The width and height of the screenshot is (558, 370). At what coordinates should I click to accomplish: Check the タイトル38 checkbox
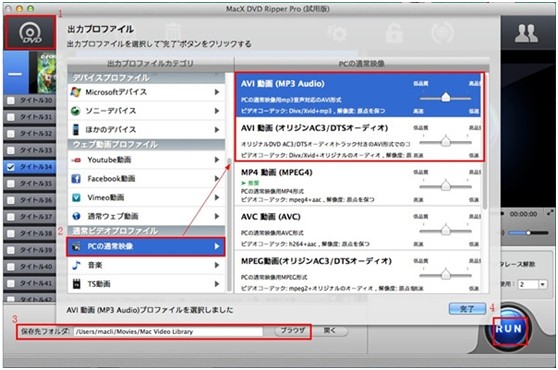coord(11,233)
